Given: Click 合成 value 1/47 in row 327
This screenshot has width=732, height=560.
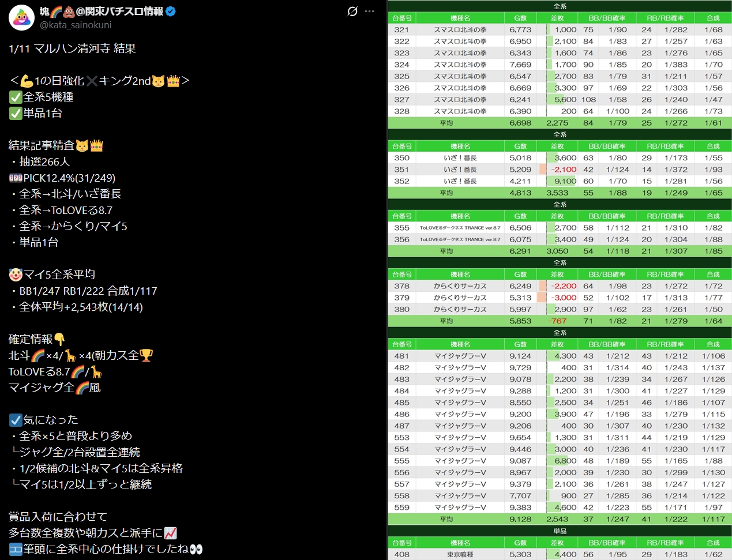Looking at the screenshot, I should tap(714, 99).
